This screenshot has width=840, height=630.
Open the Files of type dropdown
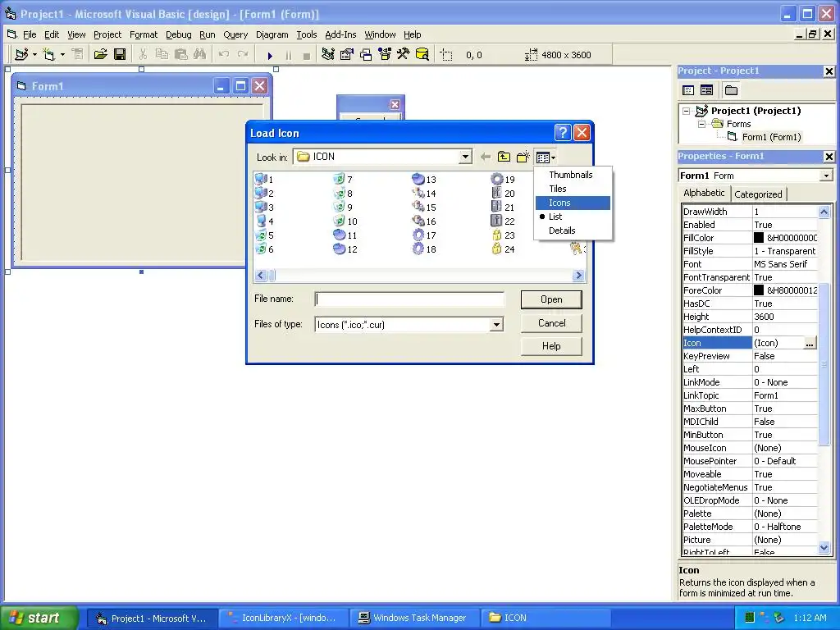[x=496, y=325]
